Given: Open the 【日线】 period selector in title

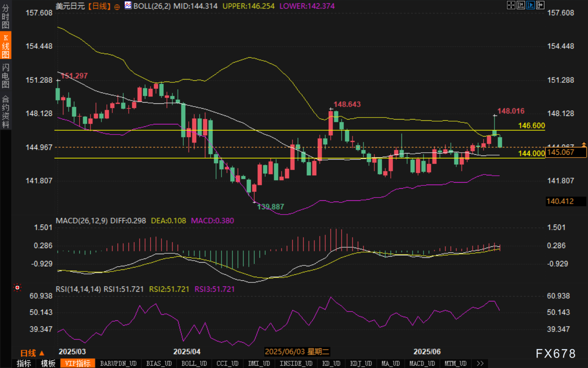Looking at the screenshot, I should (x=99, y=6).
